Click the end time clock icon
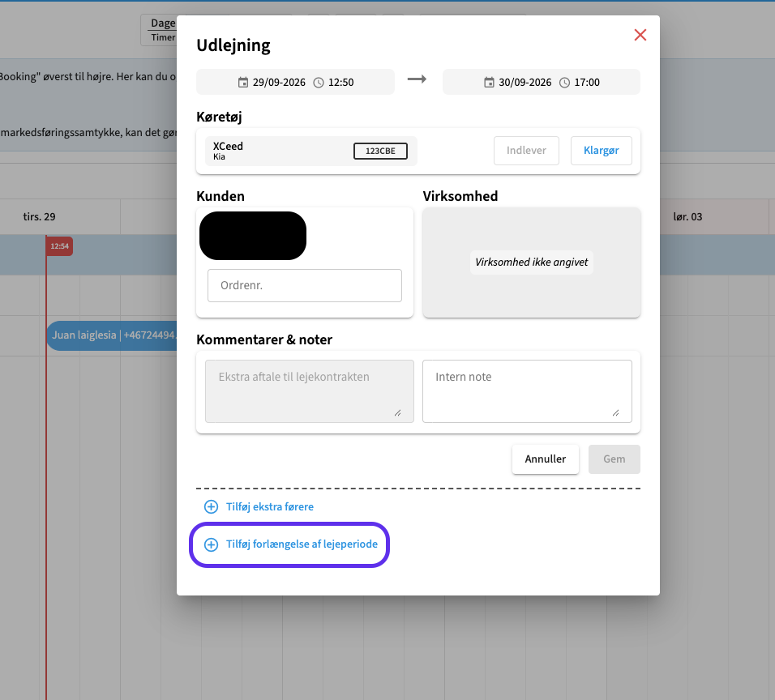The width and height of the screenshot is (775, 700). [564, 83]
